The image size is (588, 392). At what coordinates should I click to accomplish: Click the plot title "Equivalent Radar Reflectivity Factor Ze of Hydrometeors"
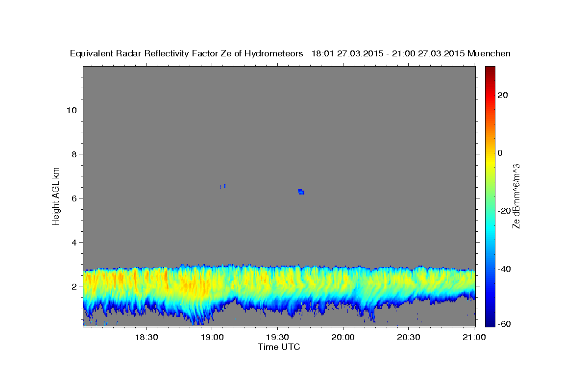[x=186, y=53]
